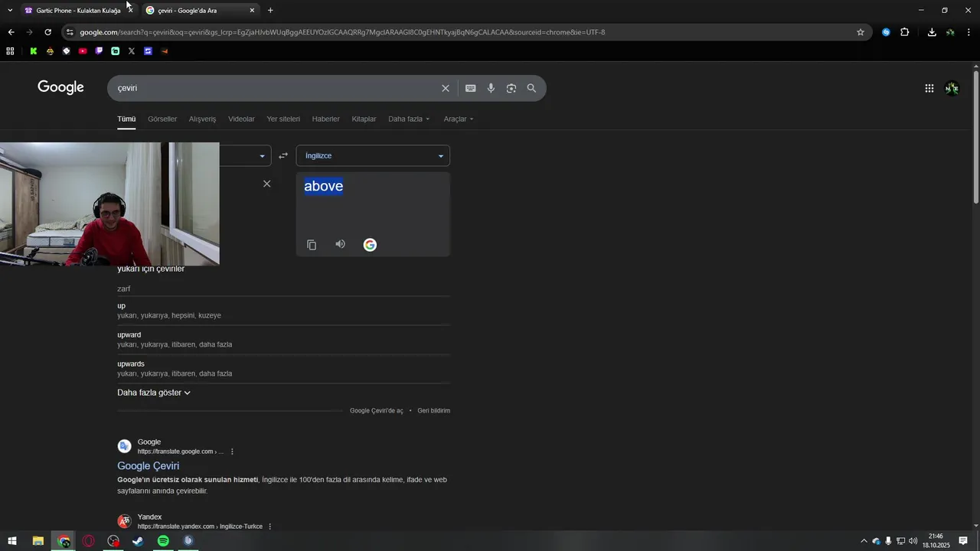Screen dimensions: 980x551
Task: Open the bookmarks apps grid shortcut
Action: click(10, 51)
